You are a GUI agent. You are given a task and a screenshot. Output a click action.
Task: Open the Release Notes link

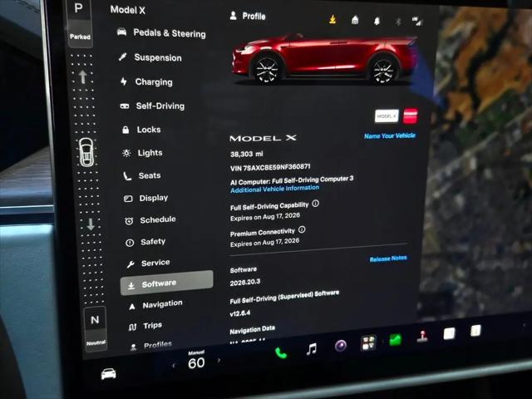[388, 259]
